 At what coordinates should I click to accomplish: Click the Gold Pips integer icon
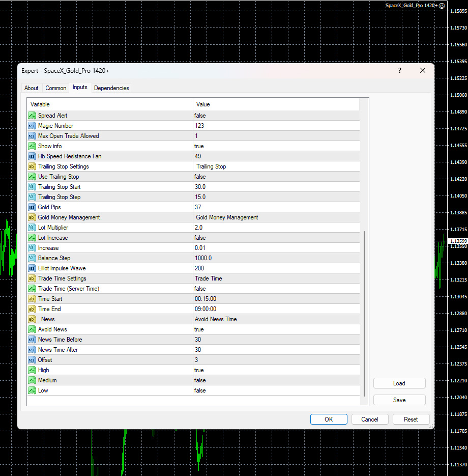[x=32, y=207]
